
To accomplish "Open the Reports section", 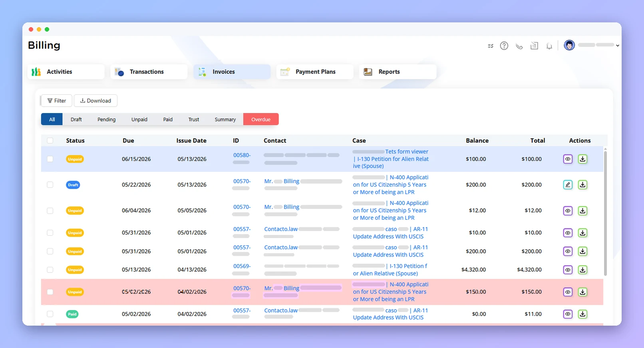I will [x=398, y=72].
